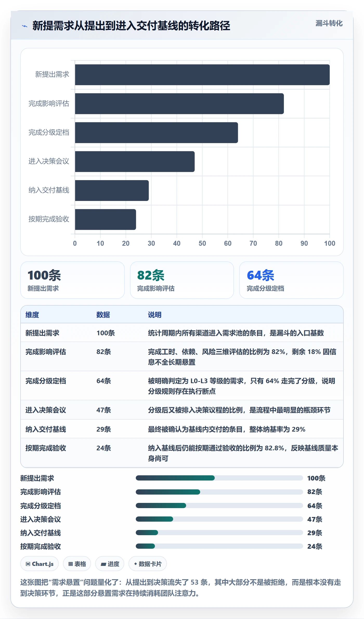Open the 64条 完成分级定档 data card
The image size is (364, 619).
291,280
